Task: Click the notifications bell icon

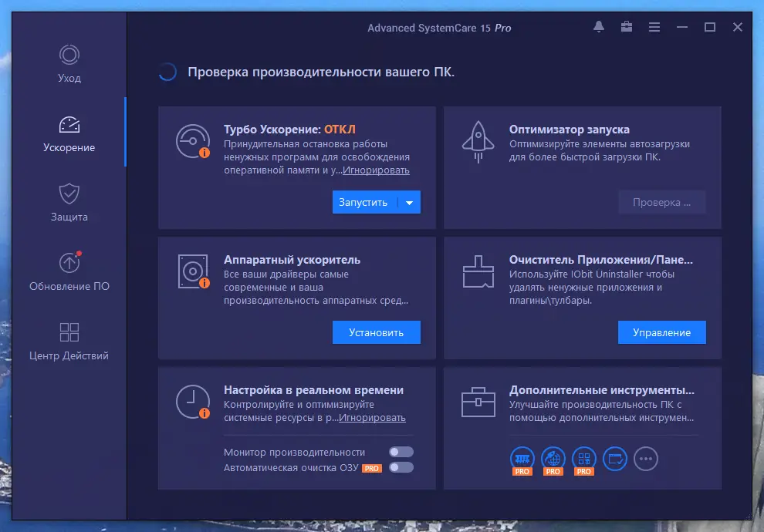Action: click(598, 26)
